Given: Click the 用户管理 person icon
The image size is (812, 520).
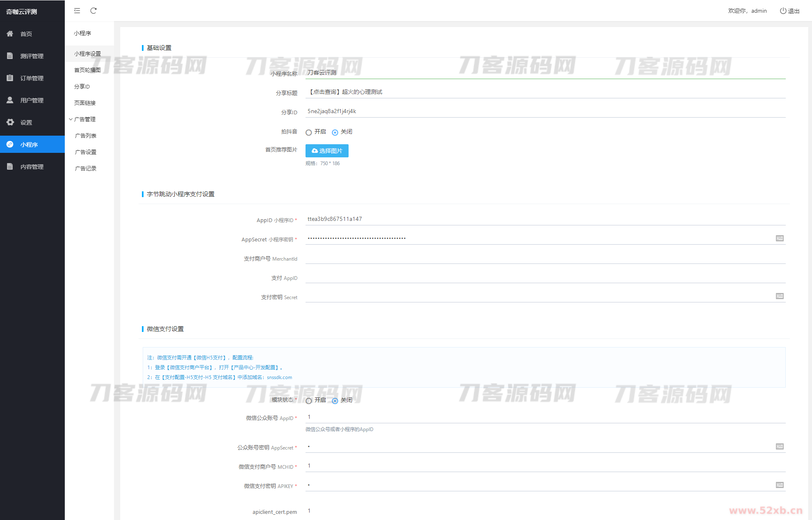Looking at the screenshot, I should [10, 100].
